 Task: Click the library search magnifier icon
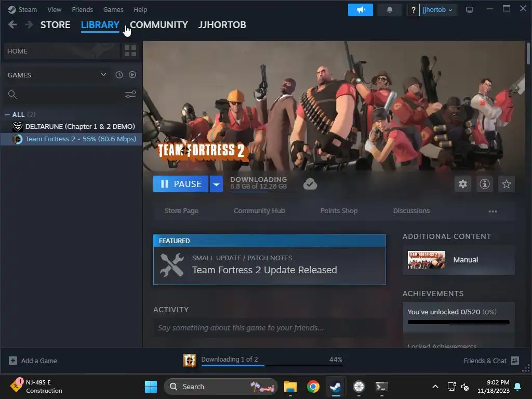tap(12, 95)
